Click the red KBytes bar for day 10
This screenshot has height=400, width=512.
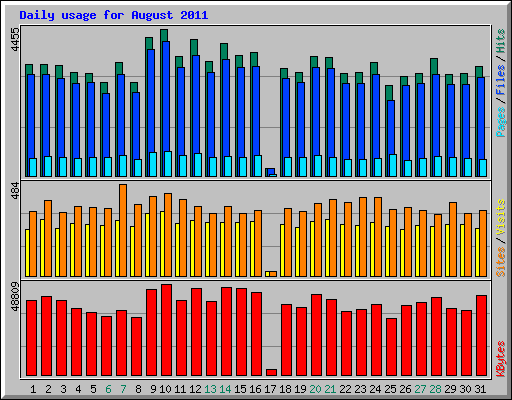(x=167, y=330)
